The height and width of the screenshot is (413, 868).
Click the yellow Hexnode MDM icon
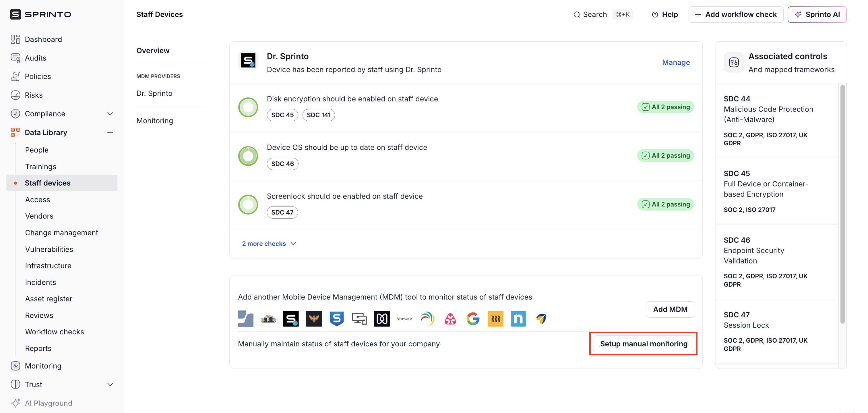pyautogui.click(x=495, y=319)
